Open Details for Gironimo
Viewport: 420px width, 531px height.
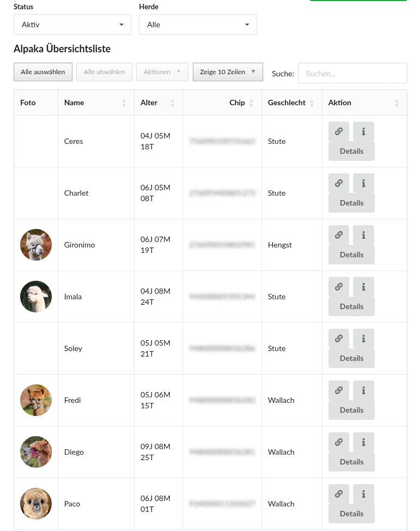click(x=351, y=255)
